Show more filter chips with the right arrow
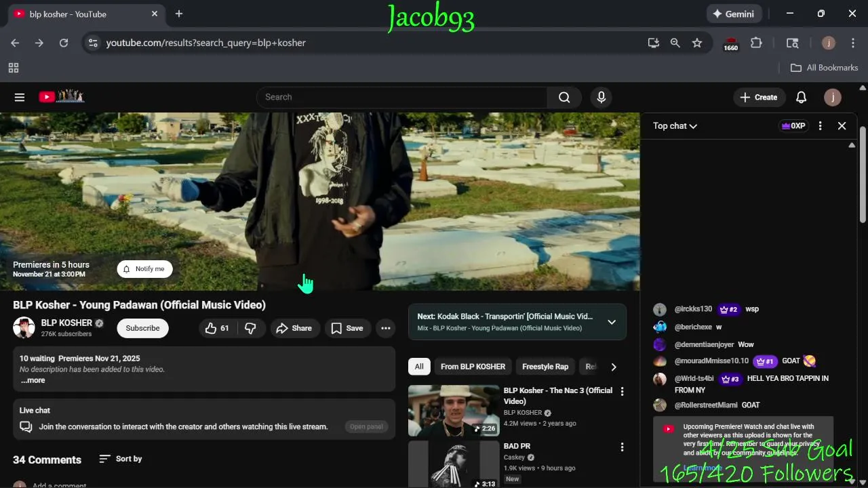The width and height of the screenshot is (868, 488). pyautogui.click(x=614, y=367)
